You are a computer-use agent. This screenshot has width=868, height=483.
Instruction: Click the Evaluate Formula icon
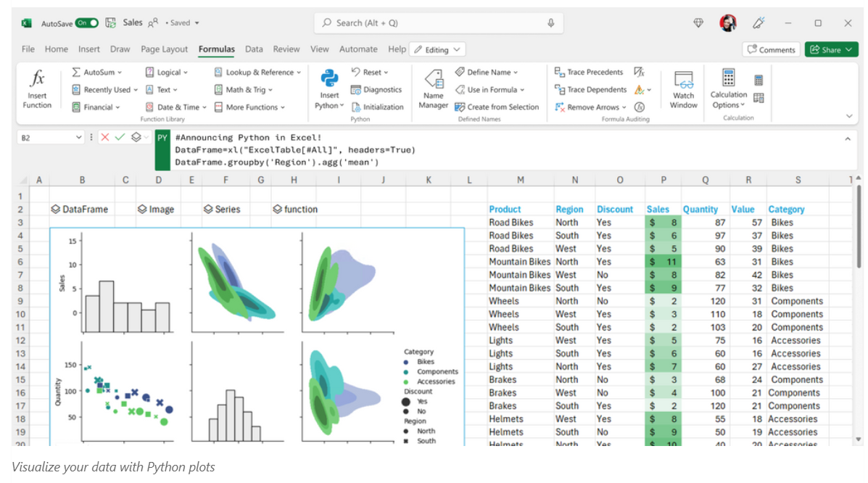click(640, 107)
